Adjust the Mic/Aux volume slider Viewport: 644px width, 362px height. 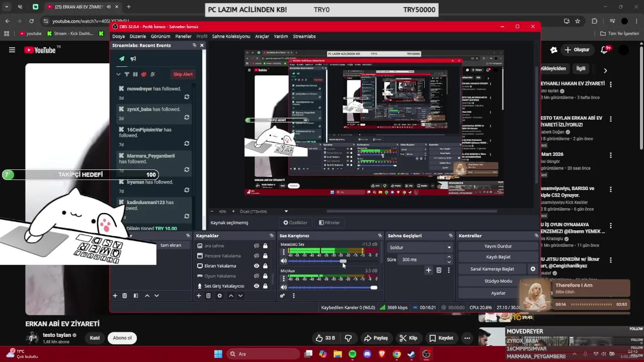point(332,288)
